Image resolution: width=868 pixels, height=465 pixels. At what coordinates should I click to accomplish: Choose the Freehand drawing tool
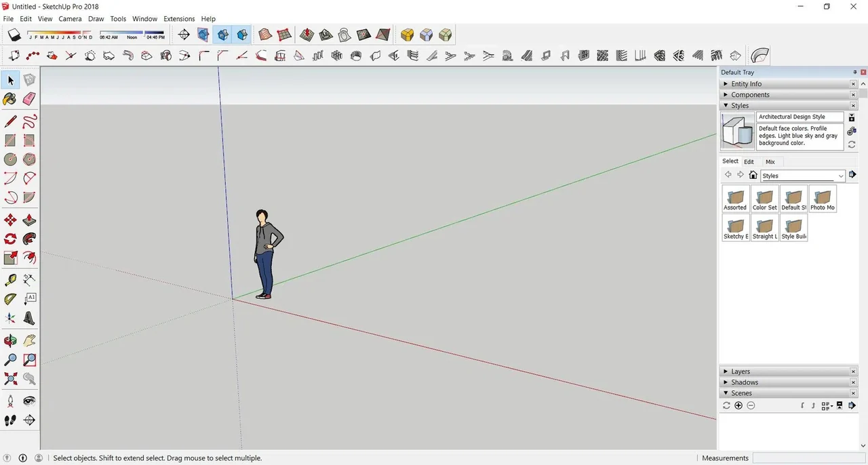tap(29, 121)
